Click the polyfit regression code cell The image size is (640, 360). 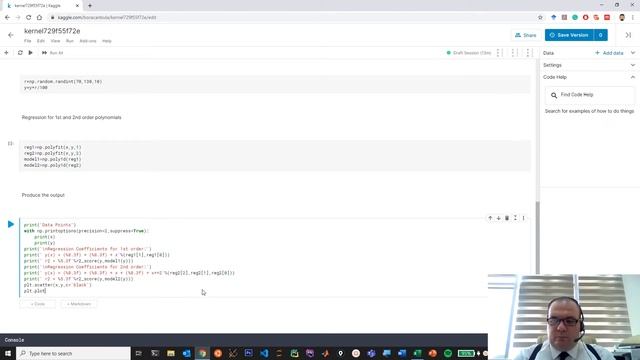coord(275,156)
